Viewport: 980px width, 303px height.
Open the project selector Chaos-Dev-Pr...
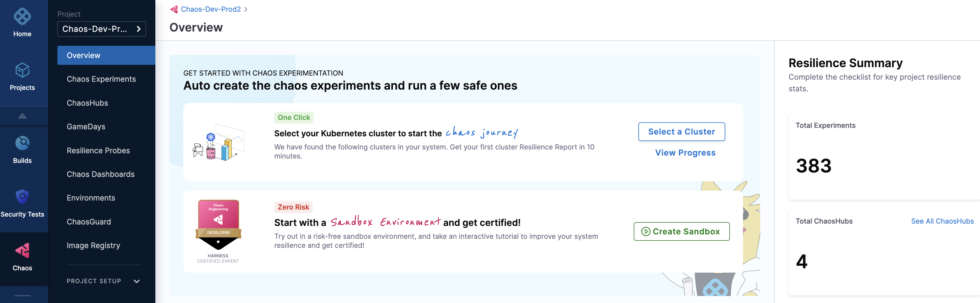101,29
